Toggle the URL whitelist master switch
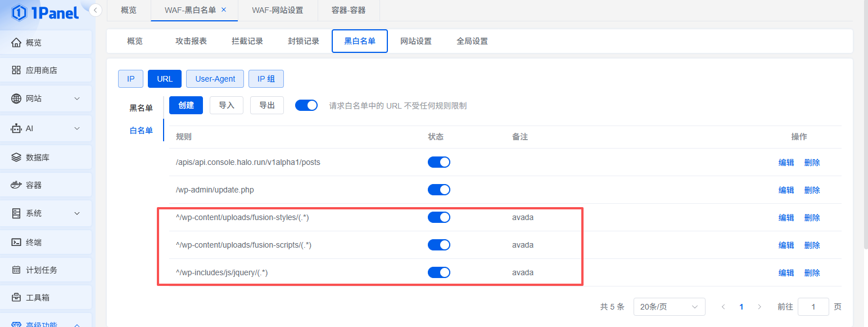 click(x=306, y=105)
